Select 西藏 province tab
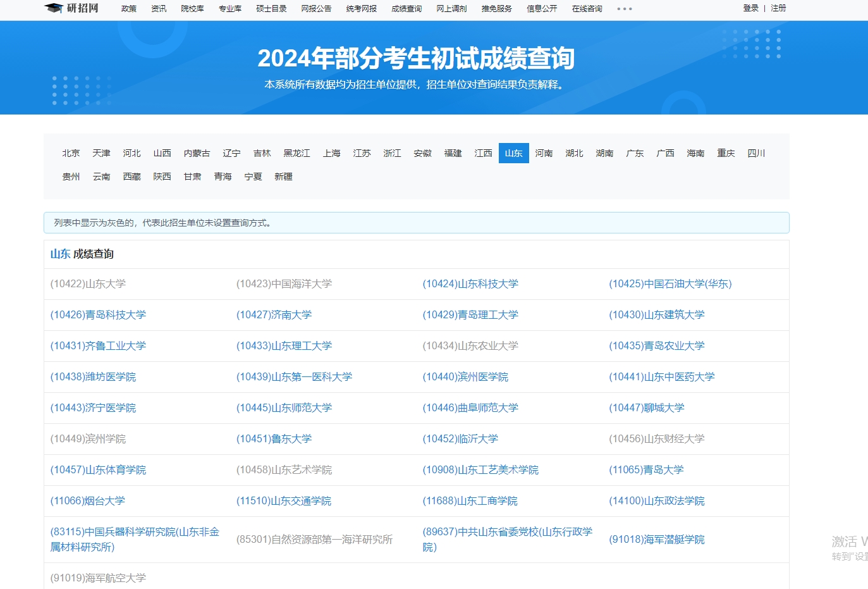The height and width of the screenshot is (589, 868). [x=131, y=177]
